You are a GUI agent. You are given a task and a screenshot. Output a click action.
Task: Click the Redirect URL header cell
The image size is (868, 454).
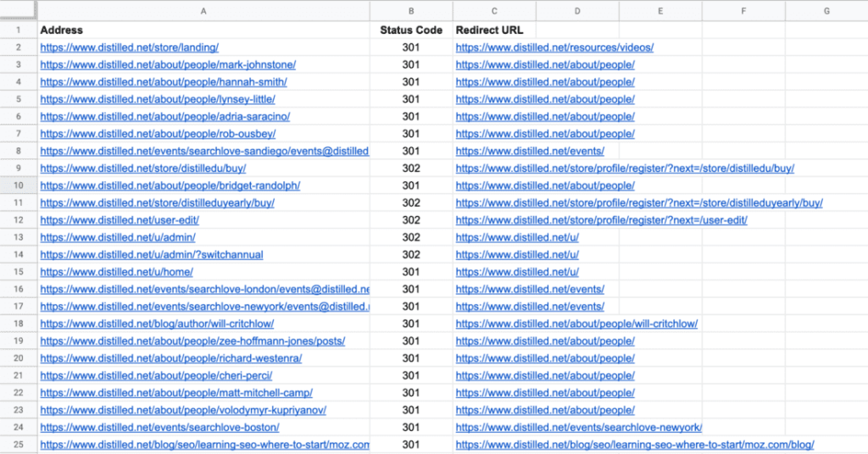click(494, 30)
